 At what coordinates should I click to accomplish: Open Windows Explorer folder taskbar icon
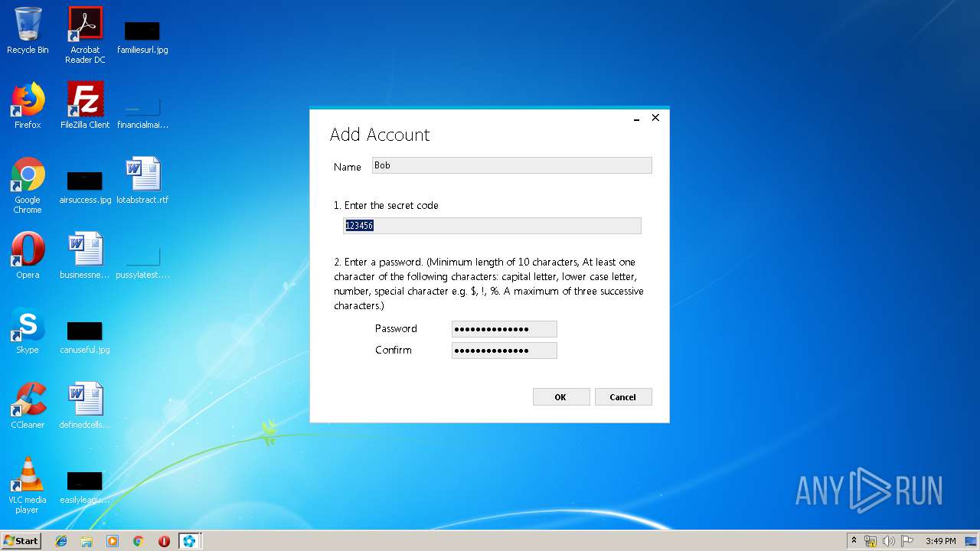coord(87,541)
